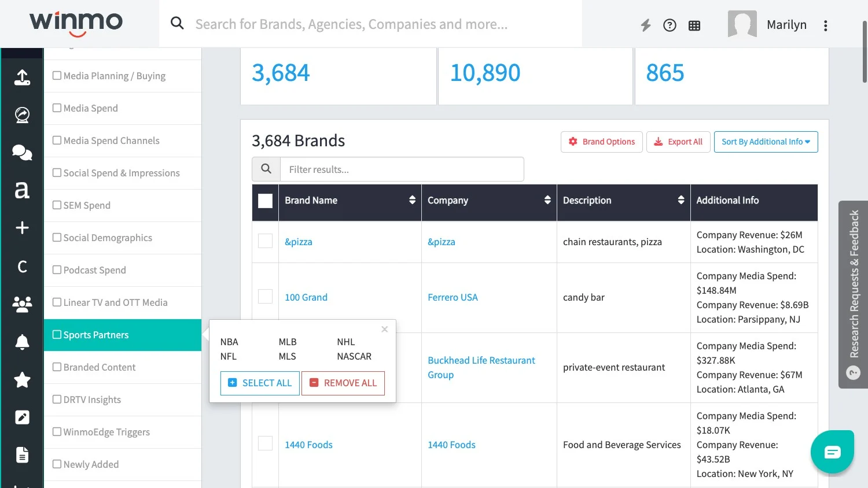Check the Media Planning / Buying filter

[57, 75]
